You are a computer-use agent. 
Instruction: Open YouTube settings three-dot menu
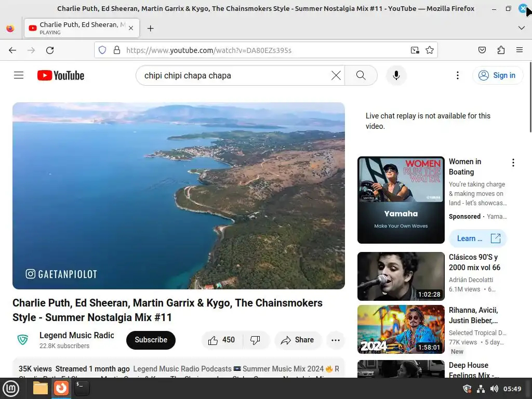click(457, 75)
